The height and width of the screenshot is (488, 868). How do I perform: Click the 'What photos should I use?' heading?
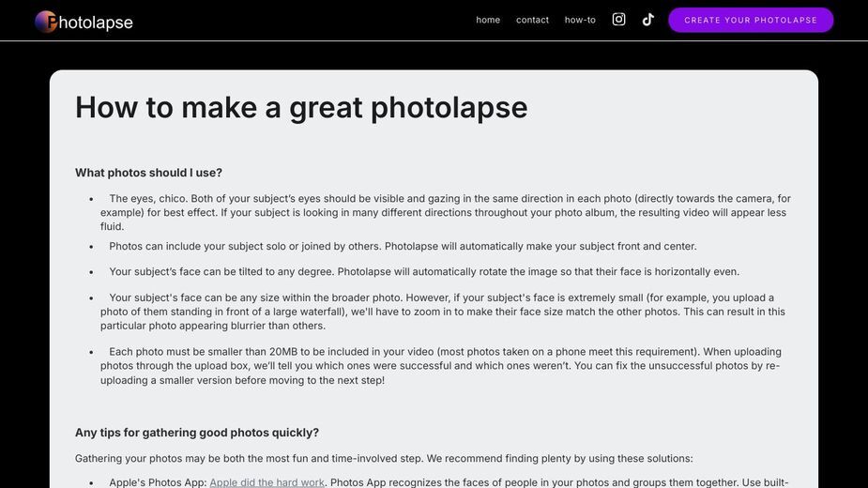pyautogui.click(x=148, y=173)
